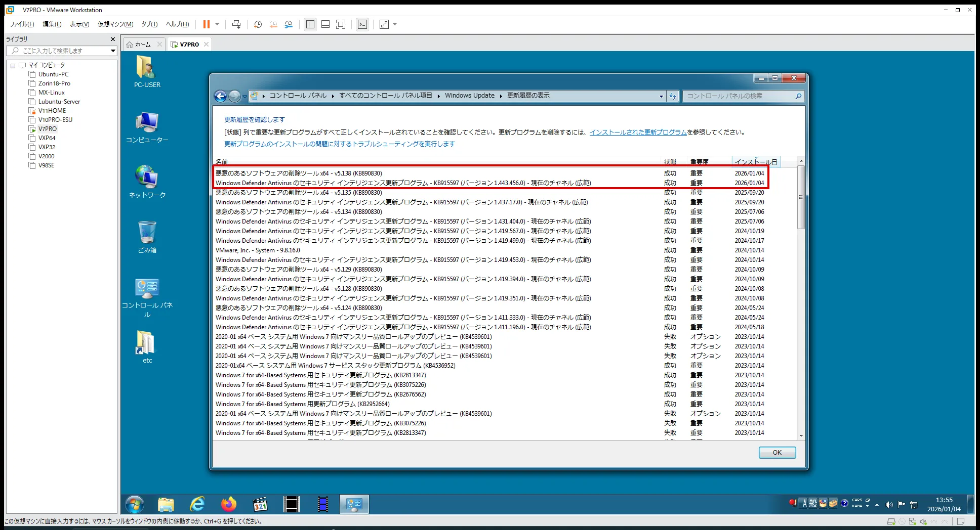The height and width of the screenshot is (530, 980).
Task: Open the guest Start menu button
Action: coord(134,504)
